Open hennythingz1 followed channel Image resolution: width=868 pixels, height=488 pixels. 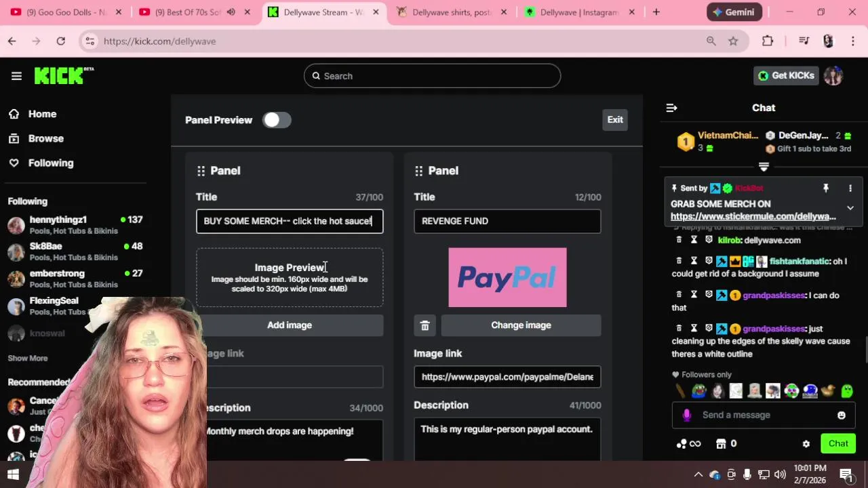point(75,225)
